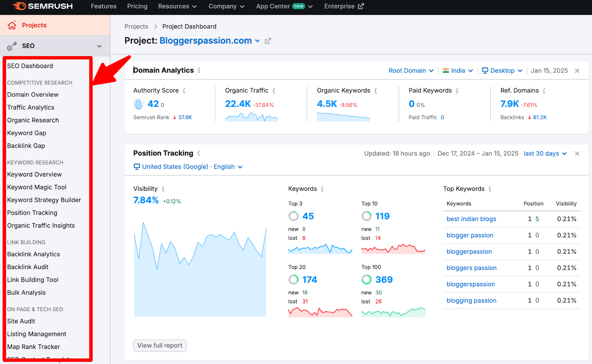Viewport: 592px width, 364px height.
Task: Click the Visibility trend chart
Action: pyautogui.click(x=200, y=269)
